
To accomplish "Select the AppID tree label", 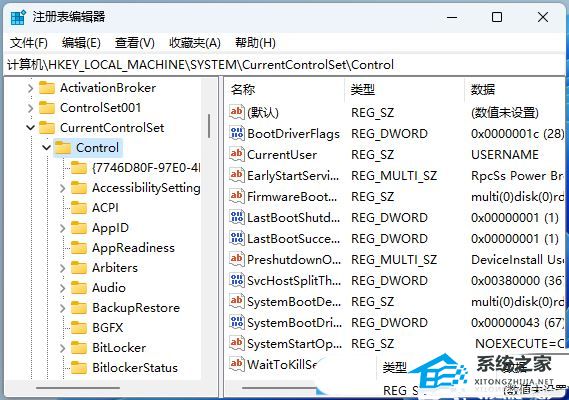I will point(110,228).
